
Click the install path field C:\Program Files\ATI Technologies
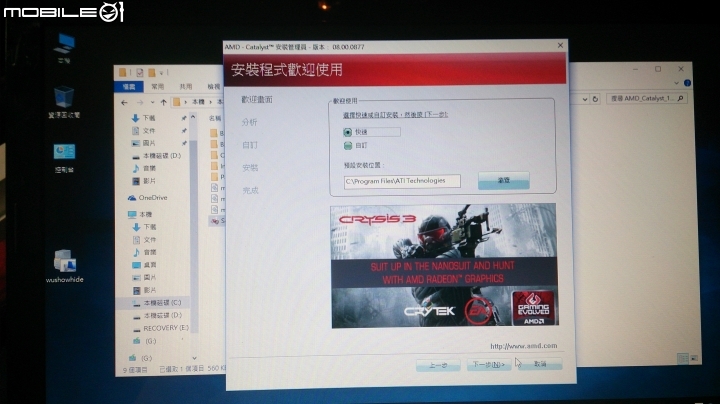click(x=402, y=181)
